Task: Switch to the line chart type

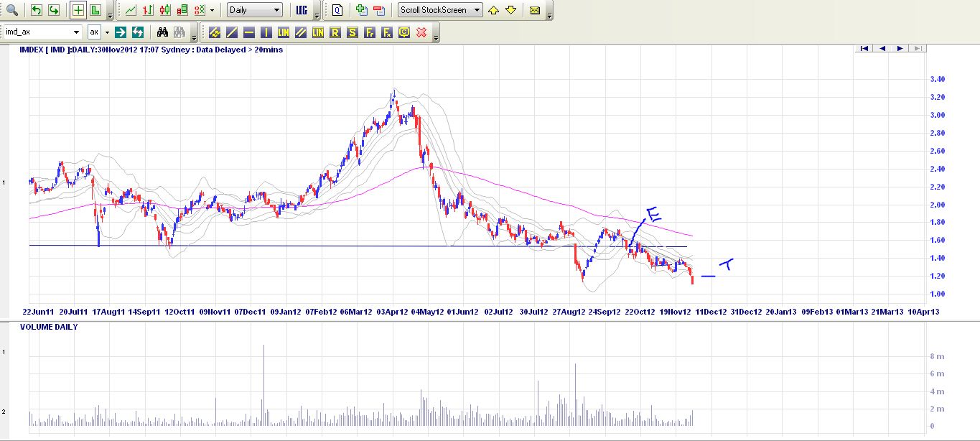Action: click(131, 10)
